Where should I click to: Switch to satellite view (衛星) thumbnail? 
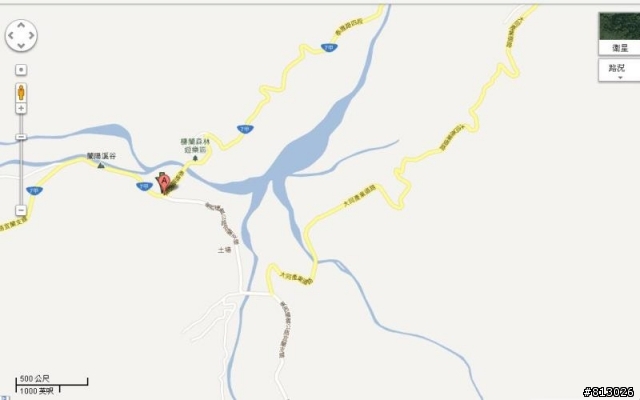tap(619, 33)
